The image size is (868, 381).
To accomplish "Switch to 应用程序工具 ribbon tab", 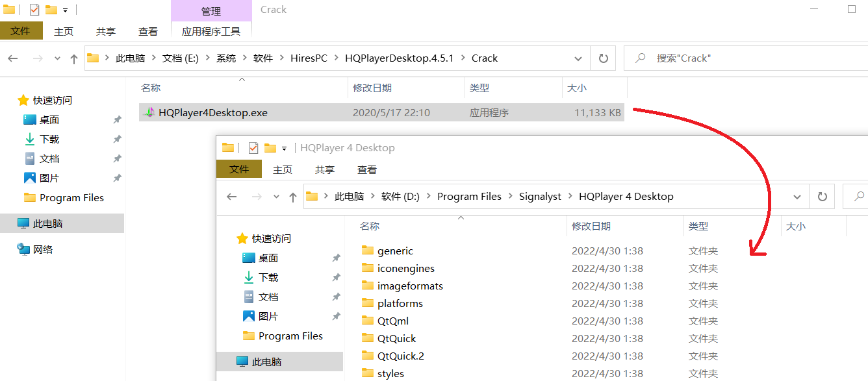I will click(211, 31).
